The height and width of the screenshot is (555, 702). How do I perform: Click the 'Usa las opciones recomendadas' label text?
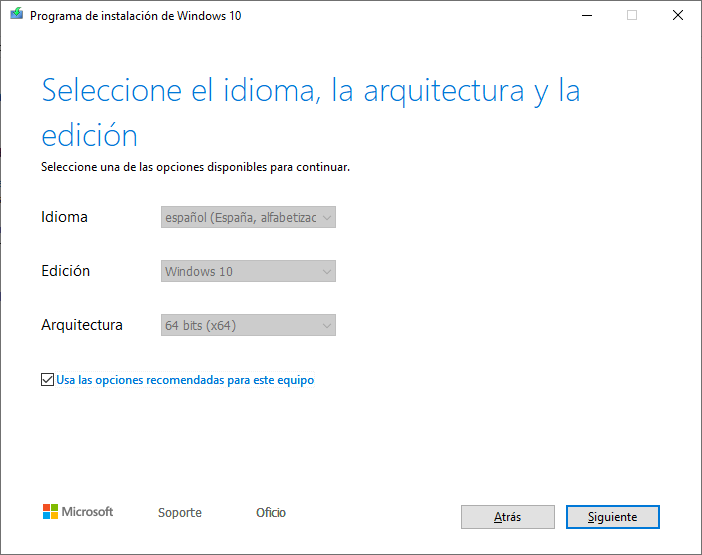pos(185,380)
